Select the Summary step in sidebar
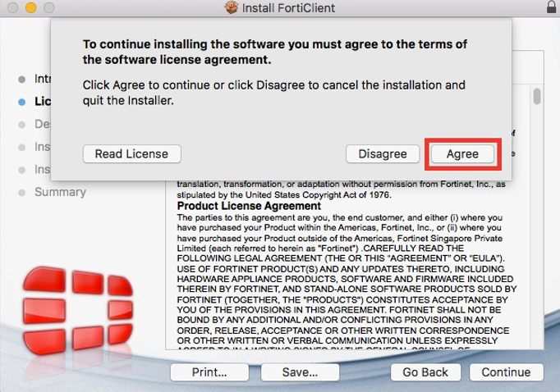Image resolution: width=560 pixels, height=392 pixels. [x=60, y=192]
